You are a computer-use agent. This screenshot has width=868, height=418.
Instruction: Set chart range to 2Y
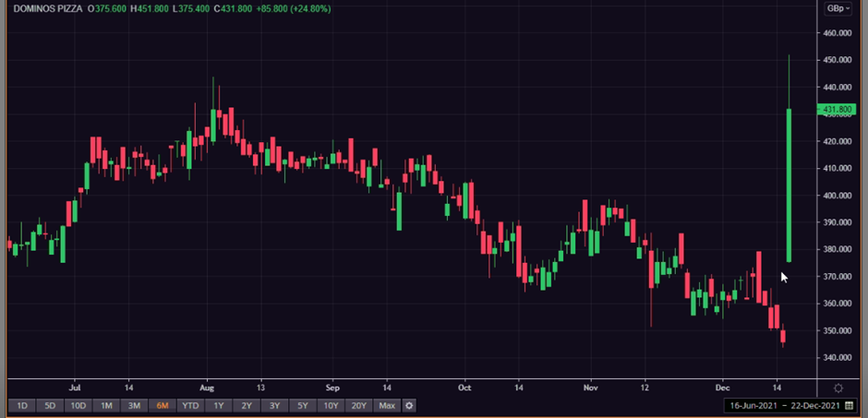247,406
